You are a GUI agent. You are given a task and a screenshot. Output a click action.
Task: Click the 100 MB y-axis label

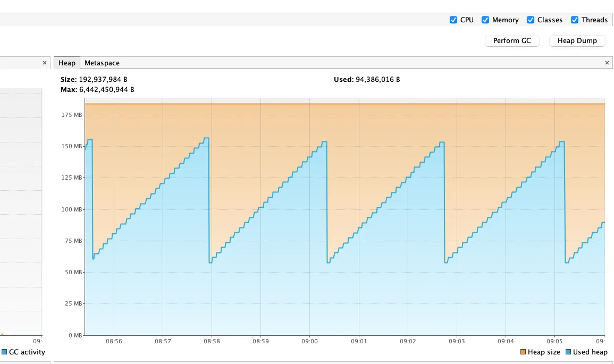72,209
